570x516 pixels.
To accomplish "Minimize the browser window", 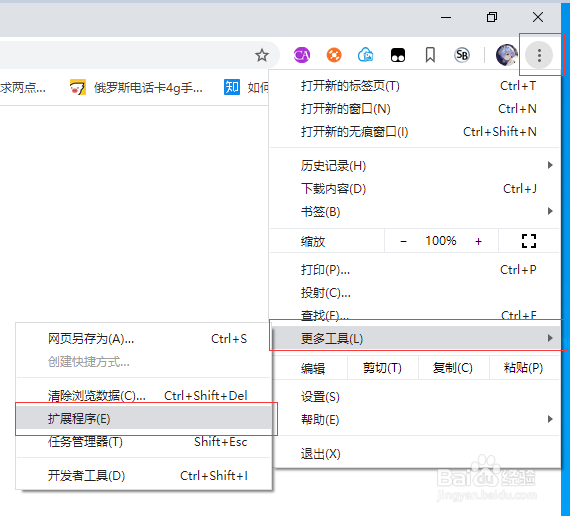I will point(446,17).
